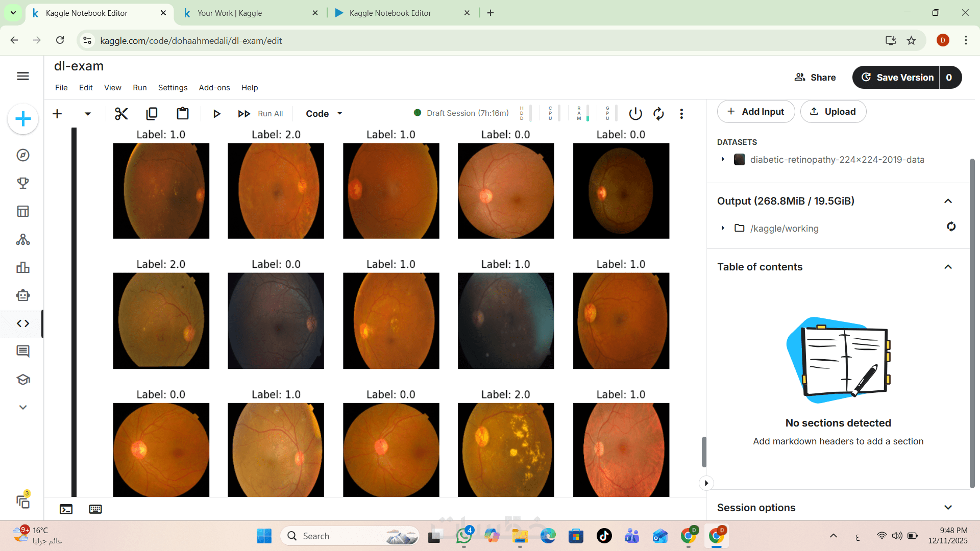
Task: Expand the diabetic-retinopathy dataset tree item
Action: [x=723, y=159]
